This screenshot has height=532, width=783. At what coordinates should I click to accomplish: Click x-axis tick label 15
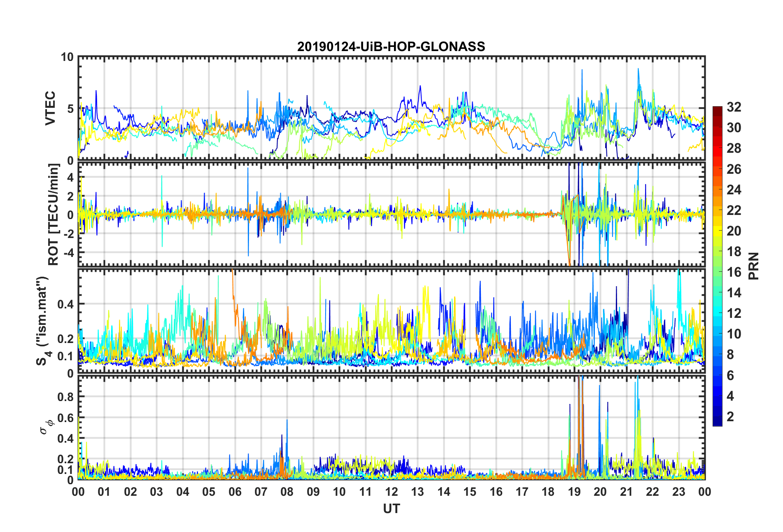pos(470,492)
